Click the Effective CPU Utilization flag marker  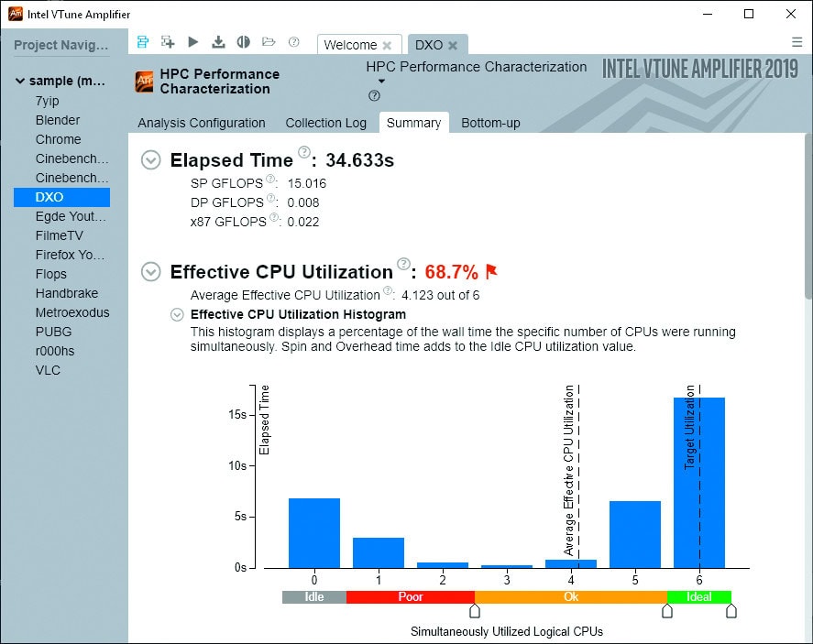[492, 271]
